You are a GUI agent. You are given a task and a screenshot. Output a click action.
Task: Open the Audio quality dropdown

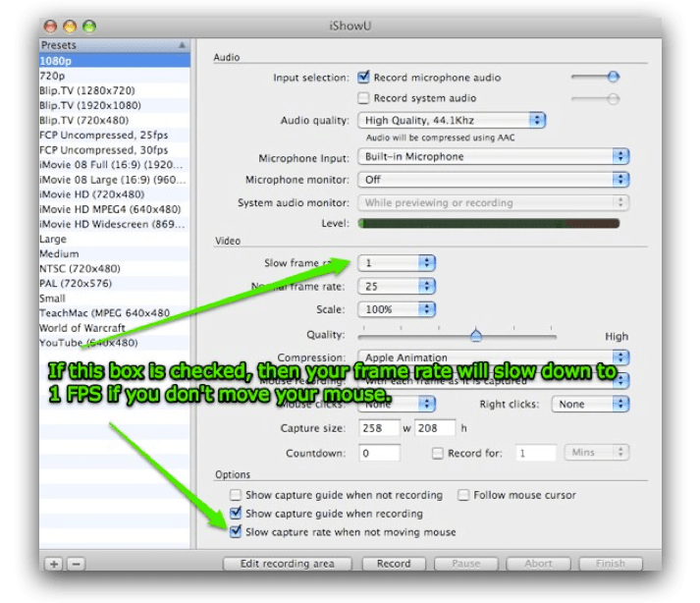pyautogui.click(x=452, y=120)
